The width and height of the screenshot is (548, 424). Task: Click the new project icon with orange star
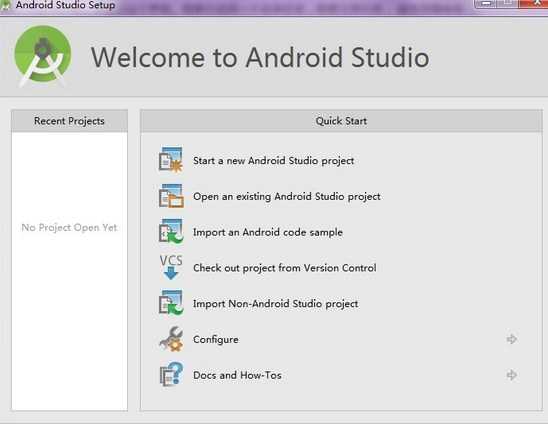click(x=171, y=160)
